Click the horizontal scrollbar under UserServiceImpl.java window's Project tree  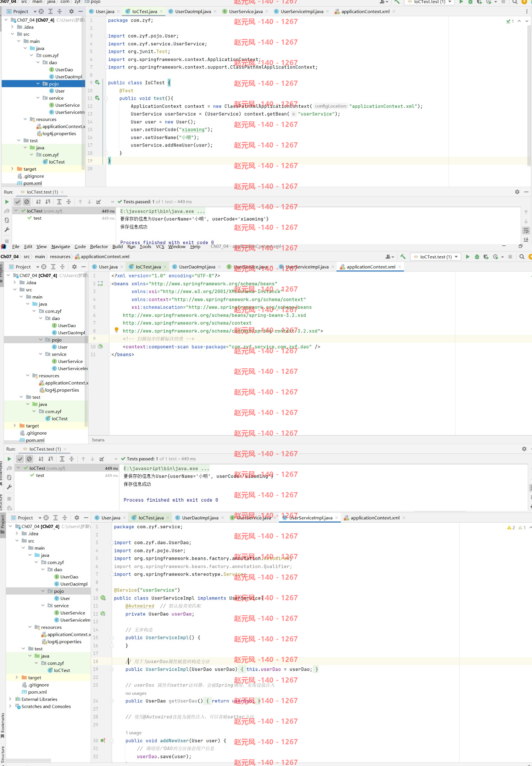click(x=28, y=761)
